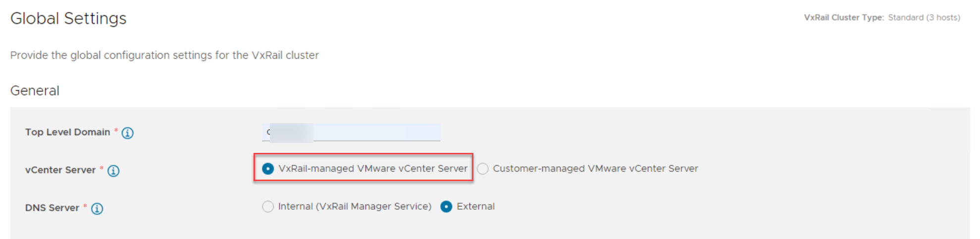Viewport: 980px width, 239px height.
Task: Open the vCenter Server info tooltip icon
Action: click(113, 171)
